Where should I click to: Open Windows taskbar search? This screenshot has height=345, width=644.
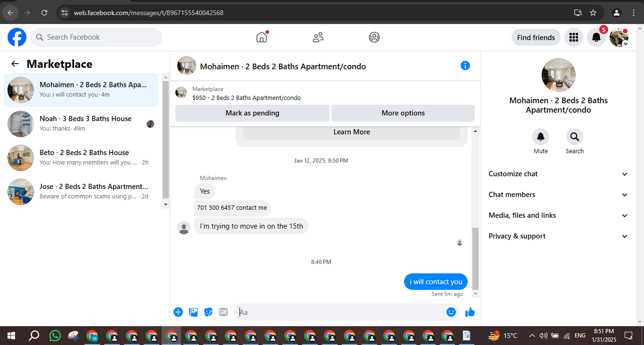pos(33,336)
